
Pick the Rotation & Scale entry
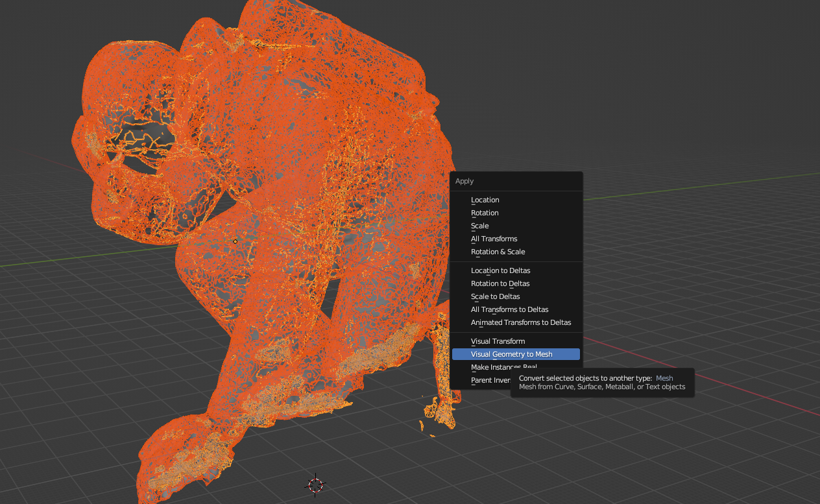498,252
